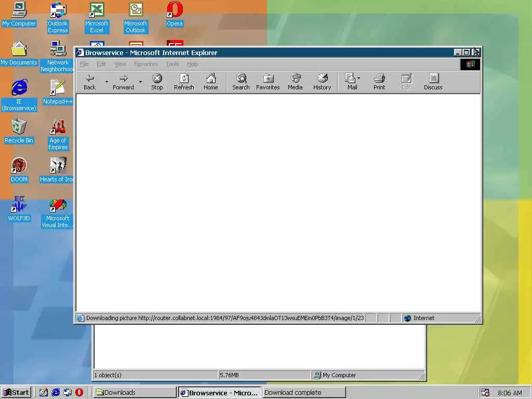Select IE (Browservice) desktop icon
Screen dimensions: 532x399
[19, 96]
